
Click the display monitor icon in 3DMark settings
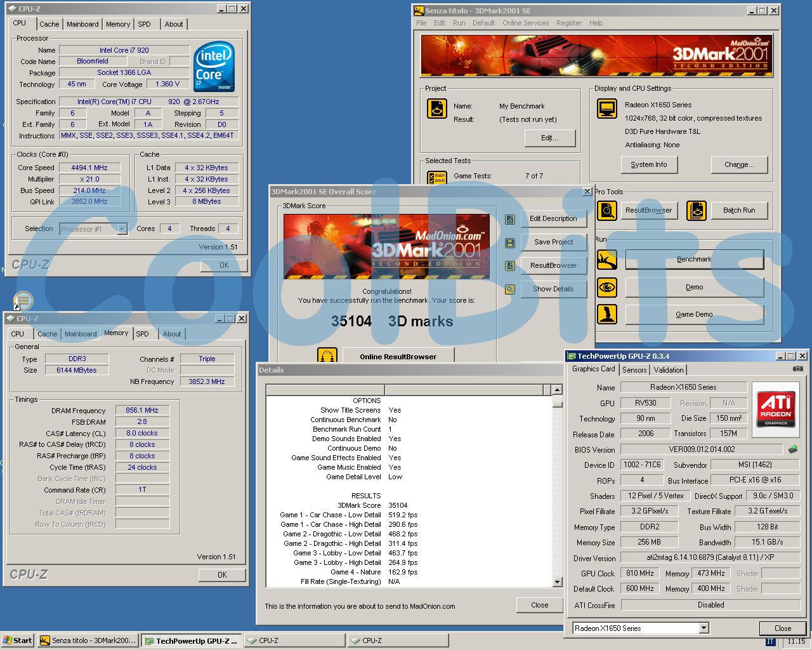pos(607,109)
